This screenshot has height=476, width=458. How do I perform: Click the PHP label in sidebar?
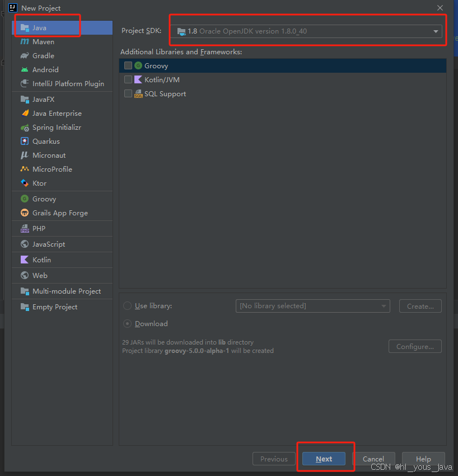(x=39, y=228)
